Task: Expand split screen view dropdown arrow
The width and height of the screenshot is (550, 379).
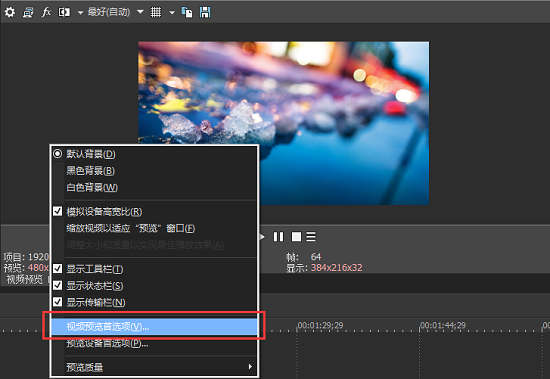Action: coord(80,13)
